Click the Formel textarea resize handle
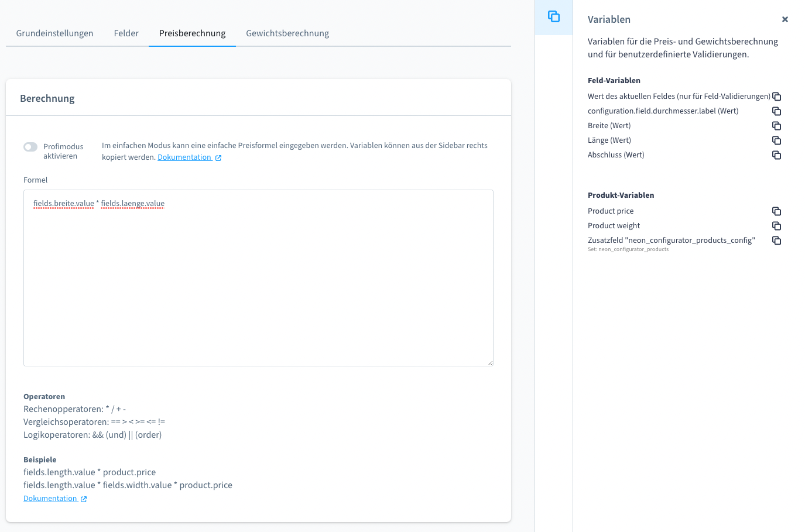Image resolution: width=805 pixels, height=532 pixels. tap(490, 363)
